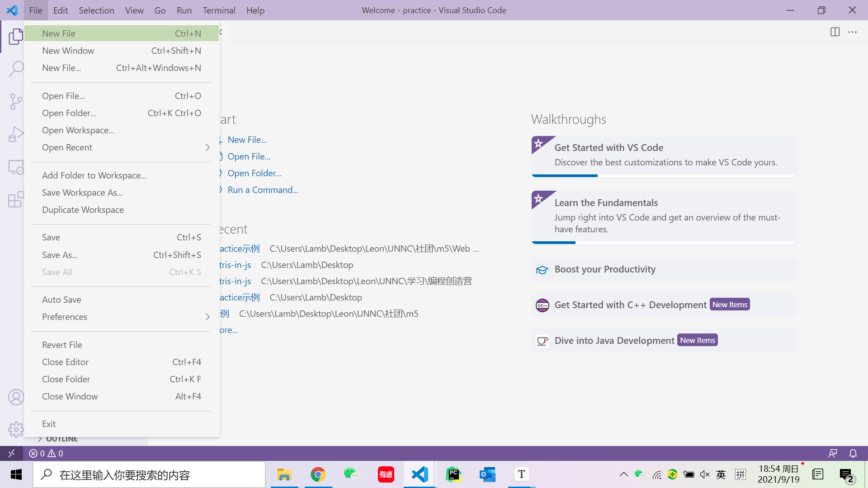Toggle Auto Save in the File menu
Screen dimensions: 868x488
click(x=61, y=299)
